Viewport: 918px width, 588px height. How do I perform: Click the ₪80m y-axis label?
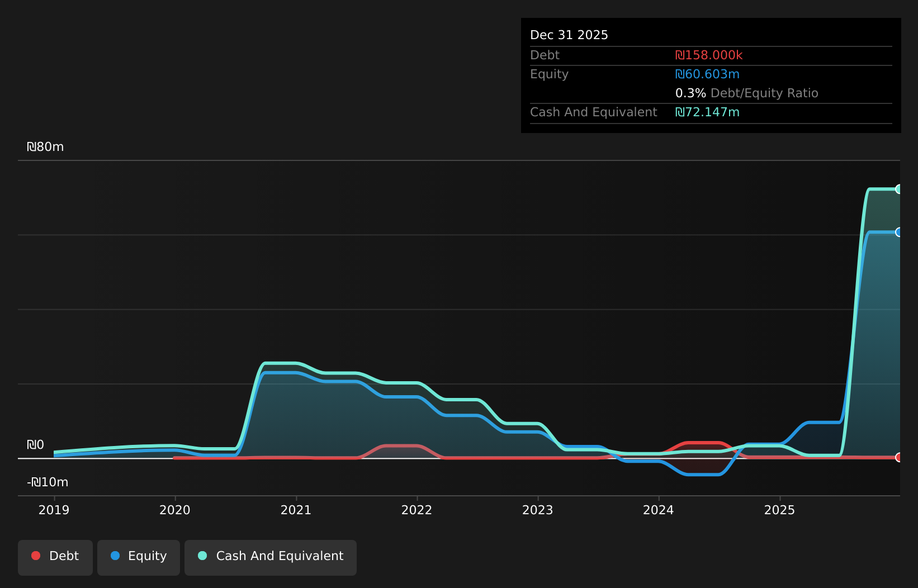point(45,147)
